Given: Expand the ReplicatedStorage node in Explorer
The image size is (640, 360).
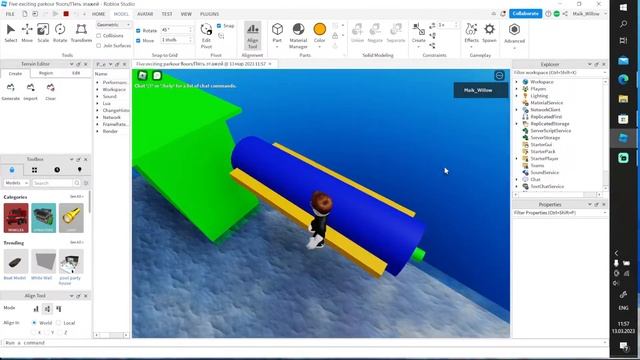Looking at the screenshot, I should (517, 124).
